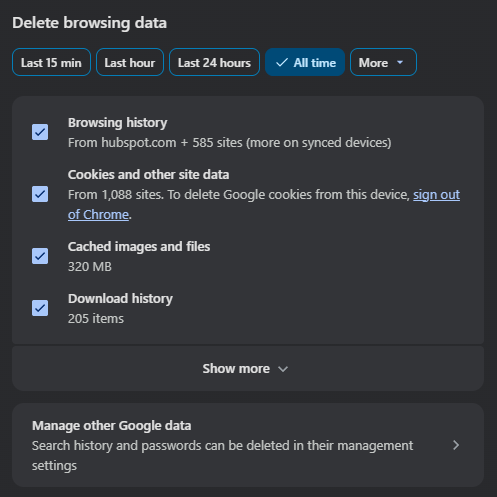Click the 320 MB cache size text
This screenshot has height=497, width=497.
point(90,267)
